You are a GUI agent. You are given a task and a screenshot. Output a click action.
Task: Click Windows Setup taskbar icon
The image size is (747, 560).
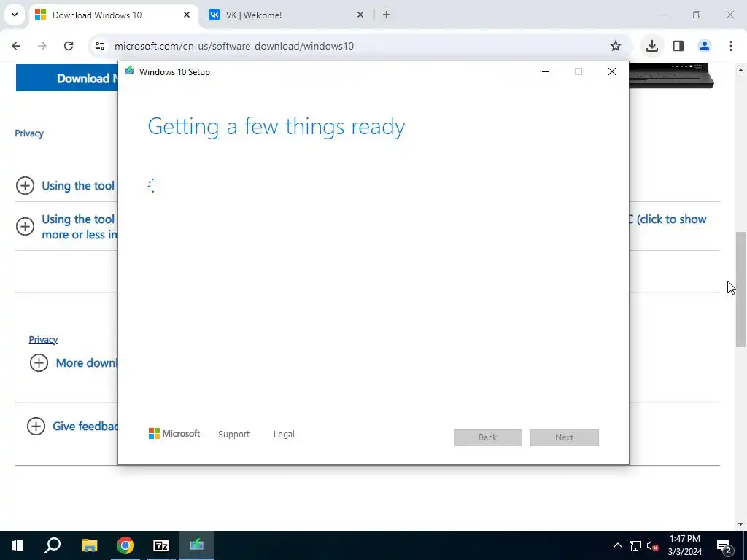pos(197,545)
